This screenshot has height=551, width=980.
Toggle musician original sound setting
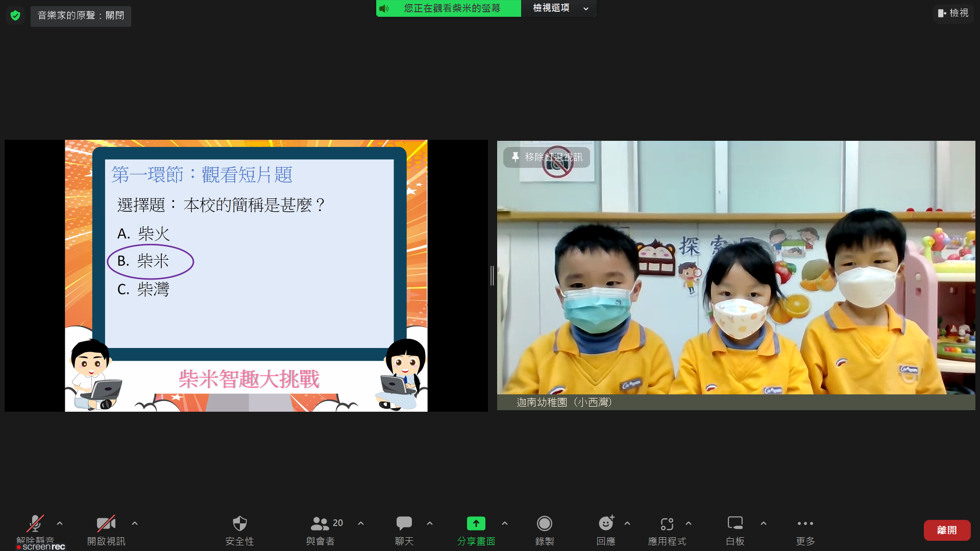81,16
